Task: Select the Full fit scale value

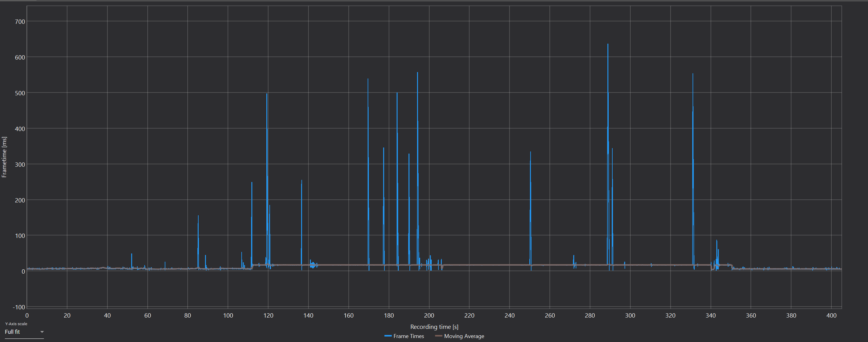Action: 13,332
